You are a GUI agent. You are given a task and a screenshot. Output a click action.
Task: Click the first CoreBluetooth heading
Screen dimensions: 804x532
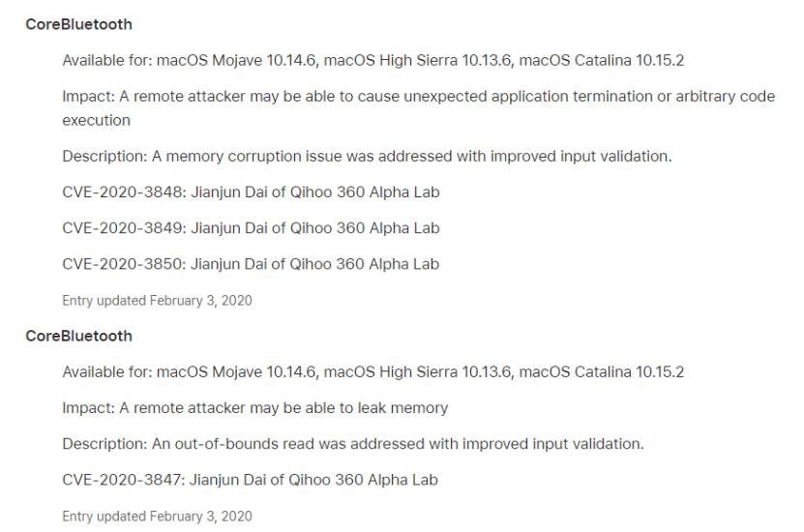(78, 24)
